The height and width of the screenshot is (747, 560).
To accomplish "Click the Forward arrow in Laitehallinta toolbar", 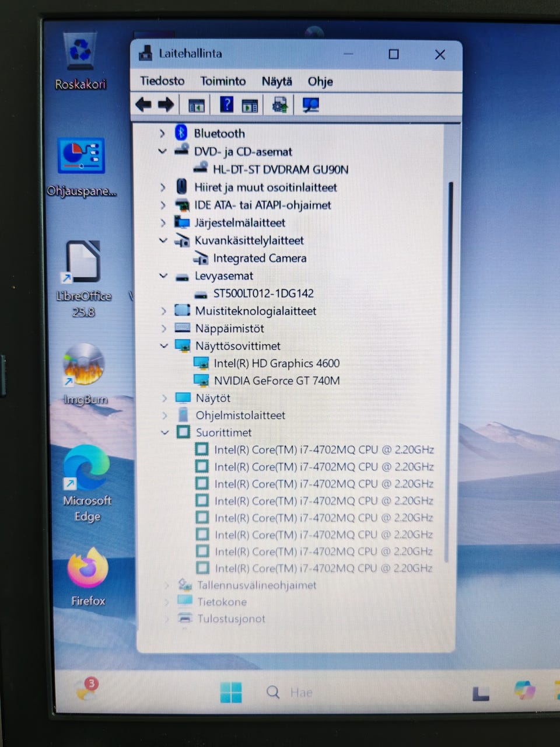I will (x=166, y=105).
